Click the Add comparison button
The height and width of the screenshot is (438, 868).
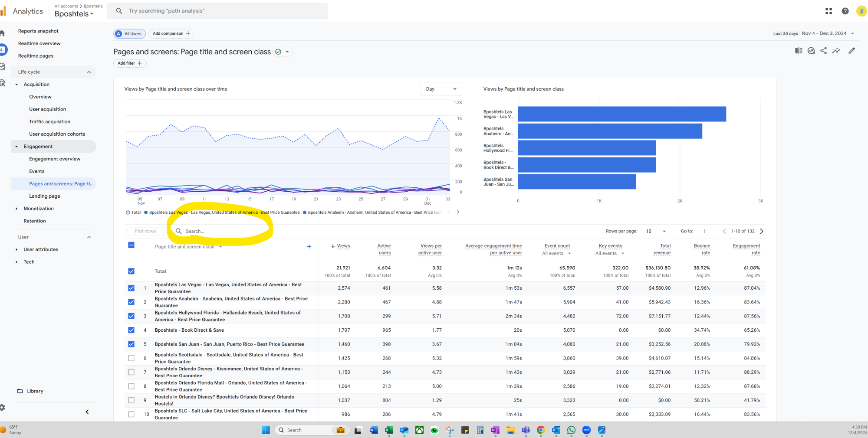(171, 34)
